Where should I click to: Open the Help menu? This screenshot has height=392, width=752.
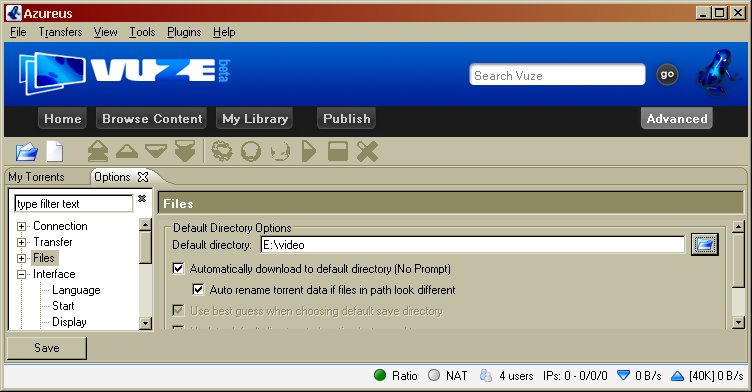224,32
